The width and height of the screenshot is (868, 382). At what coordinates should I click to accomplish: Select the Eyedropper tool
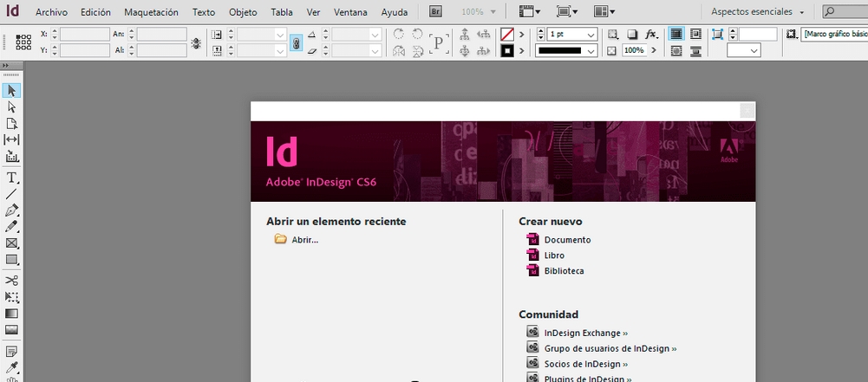pyautogui.click(x=11, y=367)
